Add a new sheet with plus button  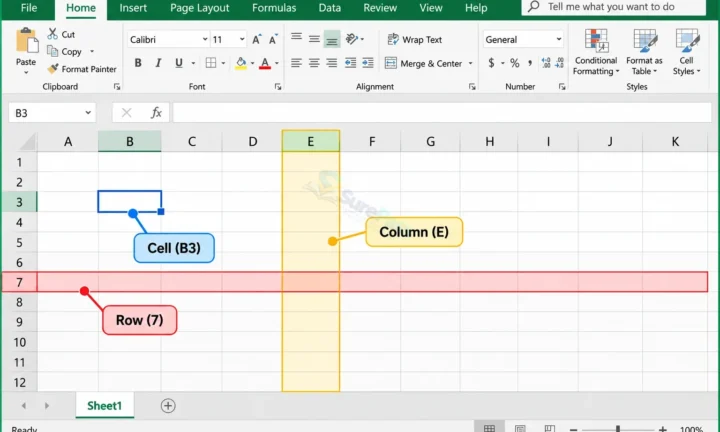168,406
